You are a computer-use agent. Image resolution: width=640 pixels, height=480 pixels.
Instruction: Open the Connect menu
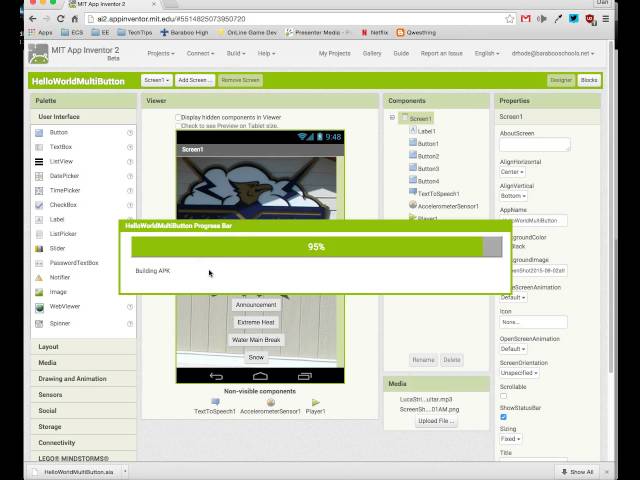click(x=200, y=53)
